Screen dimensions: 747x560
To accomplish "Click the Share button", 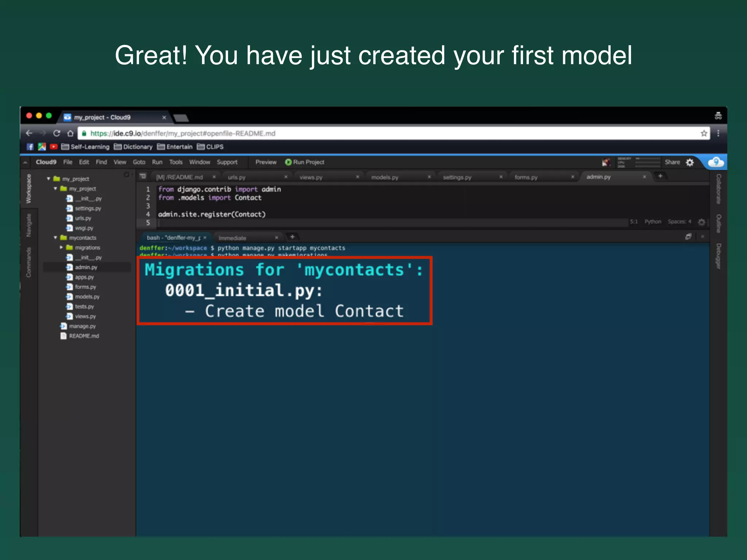I will (x=672, y=162).
